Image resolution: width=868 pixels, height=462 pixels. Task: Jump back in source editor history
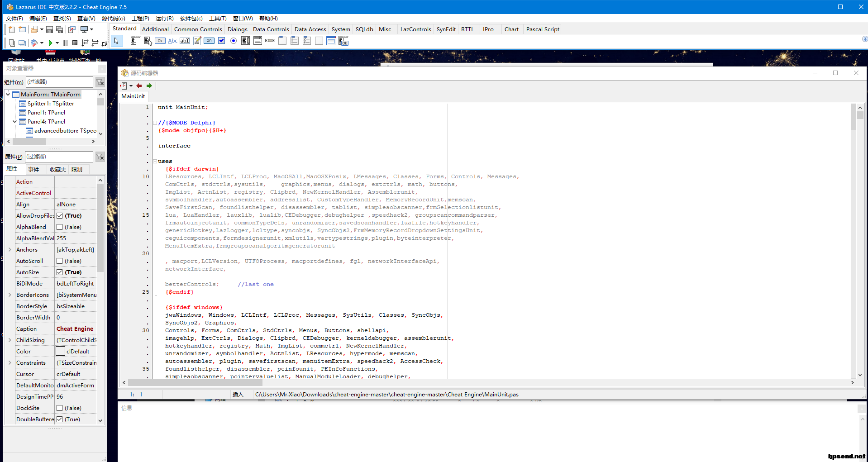(x=139, y=86)
